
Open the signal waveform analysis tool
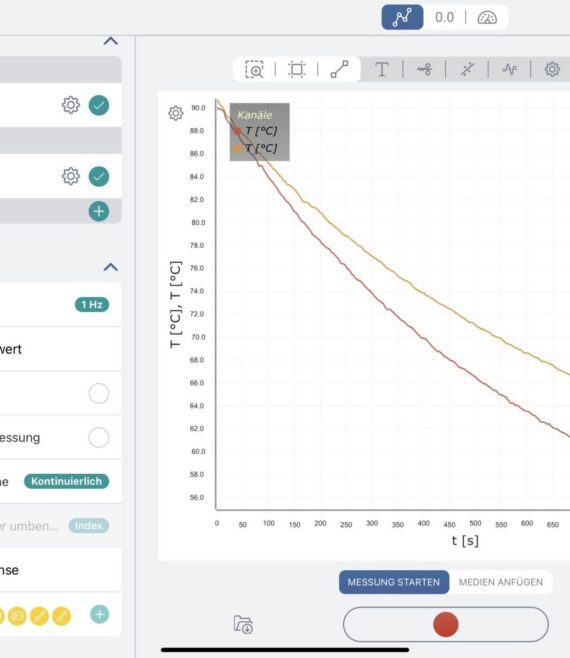(510, 69)
